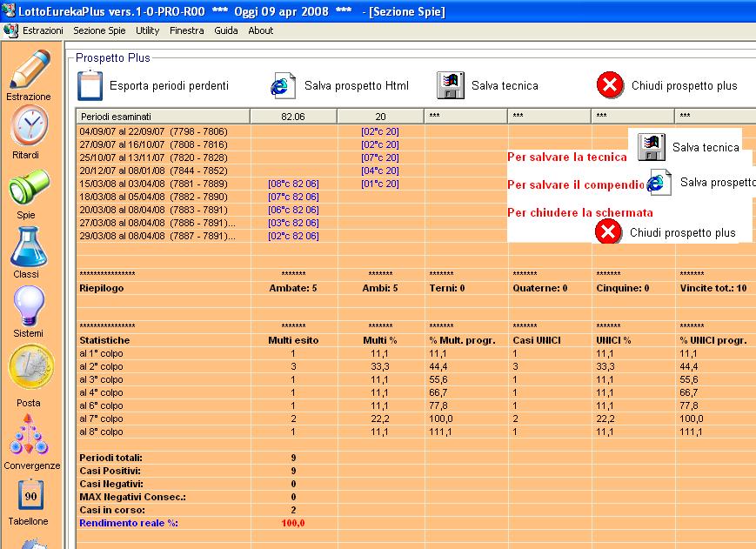Image resolution: width=756 pixels, height=549 pixels.
Task: Click the '[08°c 82 06]' result cell
Action: pos(293,184)
